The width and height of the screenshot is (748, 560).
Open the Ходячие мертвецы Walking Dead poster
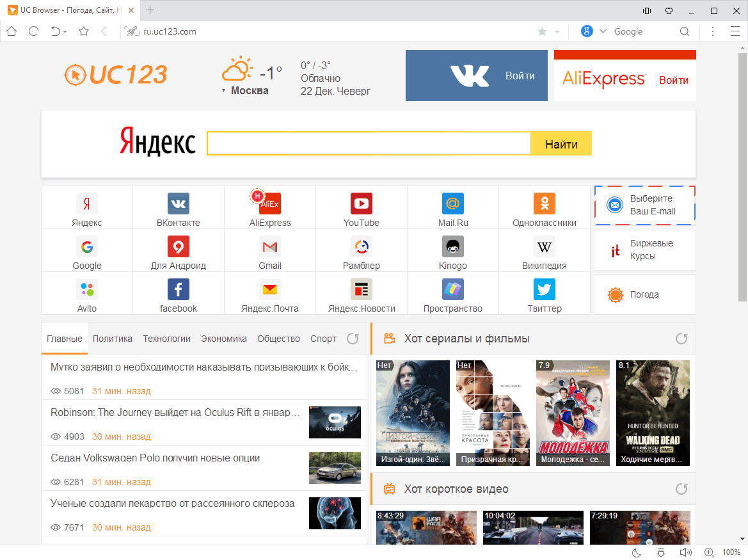653,413
